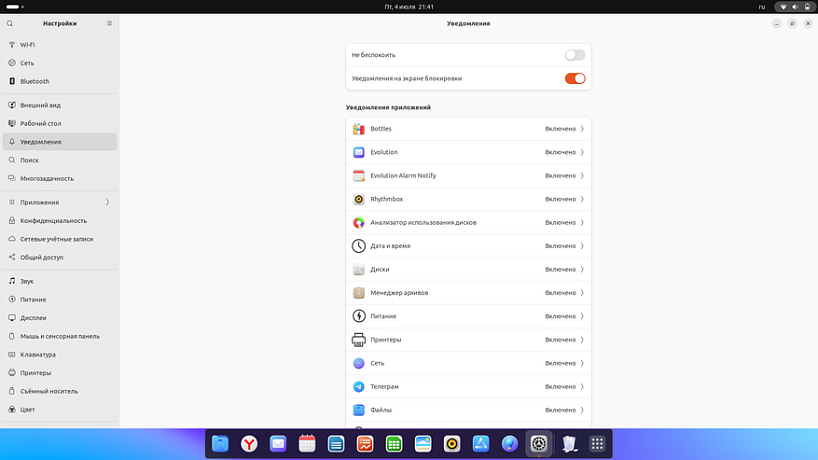Viewport: 818px width, 460px height.
Task: Click the Evolution mail icon in list
Action: (359, 152)
